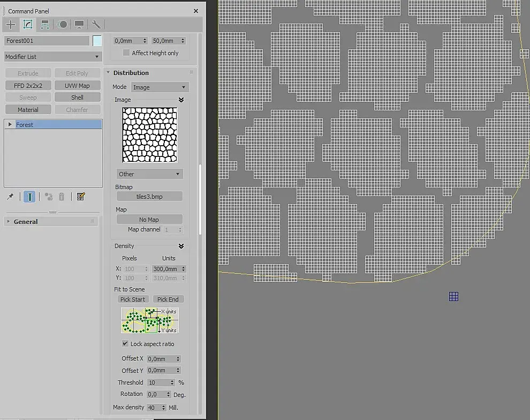Viewport: 530px width, 420px height.
Task: Open configure modifier sets icon
Action: coord(81,197)
